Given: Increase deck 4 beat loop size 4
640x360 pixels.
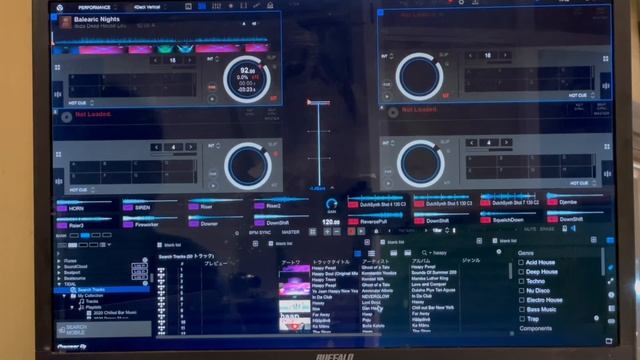Looking at the screenshot, I should [x=506, y=142].
